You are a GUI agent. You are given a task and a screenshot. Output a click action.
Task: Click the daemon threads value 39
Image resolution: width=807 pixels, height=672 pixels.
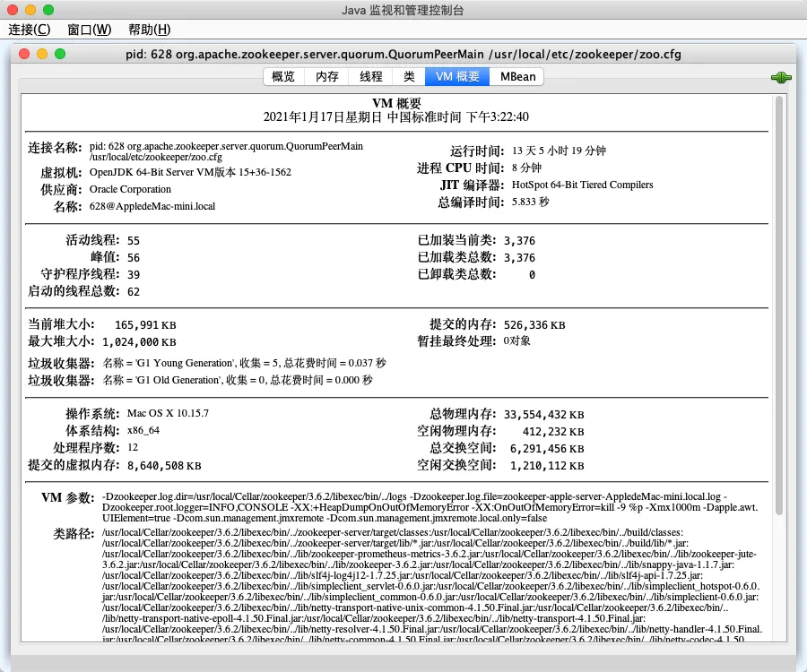coord(134,274)
